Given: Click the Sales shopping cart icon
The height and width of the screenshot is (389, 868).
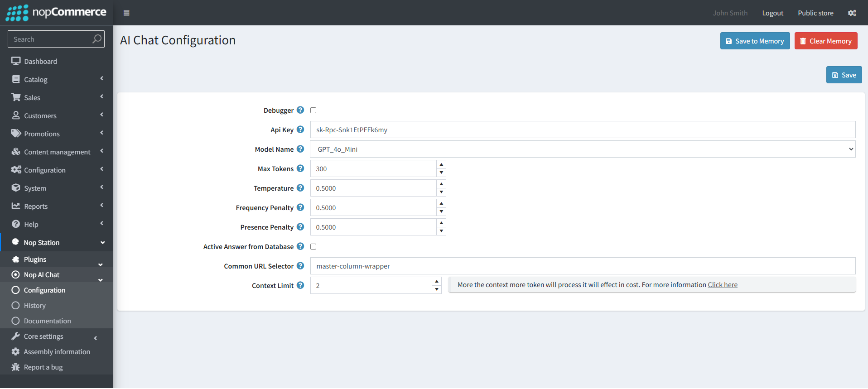Looking at the screenshot, I should point(16,97).
